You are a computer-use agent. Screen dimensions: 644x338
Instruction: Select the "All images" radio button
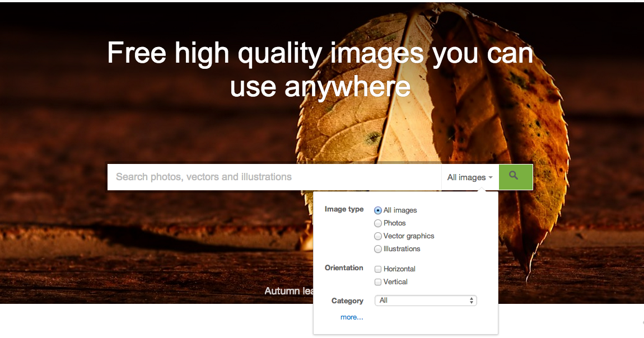378,210
